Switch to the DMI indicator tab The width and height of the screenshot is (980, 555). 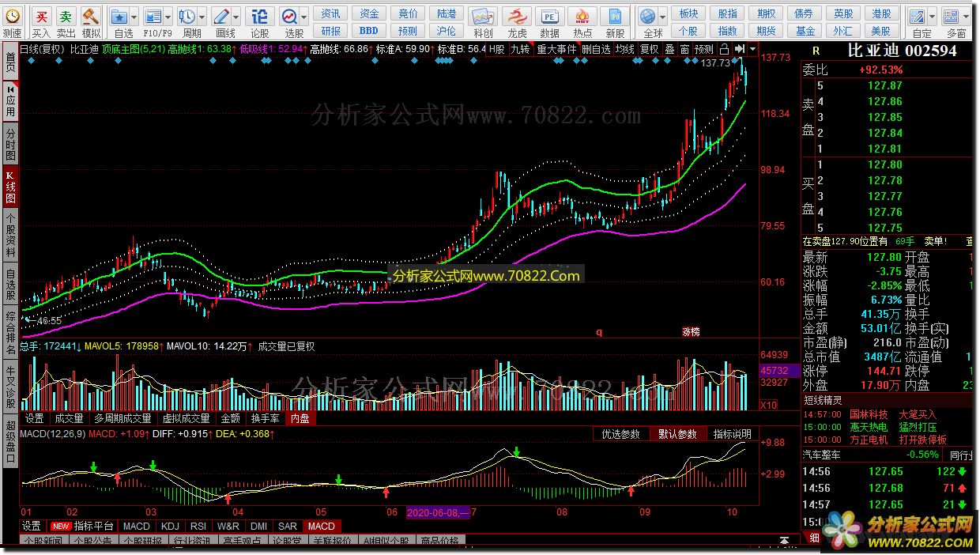tap(258, 526)
